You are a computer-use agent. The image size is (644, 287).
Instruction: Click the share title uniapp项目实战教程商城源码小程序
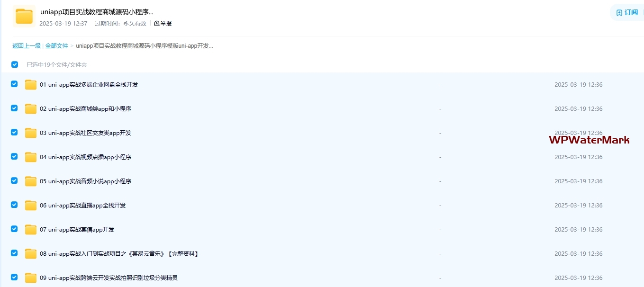pos(97,12)
